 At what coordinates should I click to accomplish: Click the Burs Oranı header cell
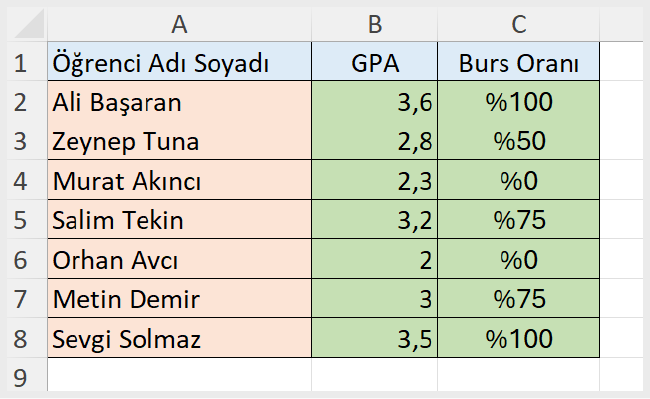519,61
